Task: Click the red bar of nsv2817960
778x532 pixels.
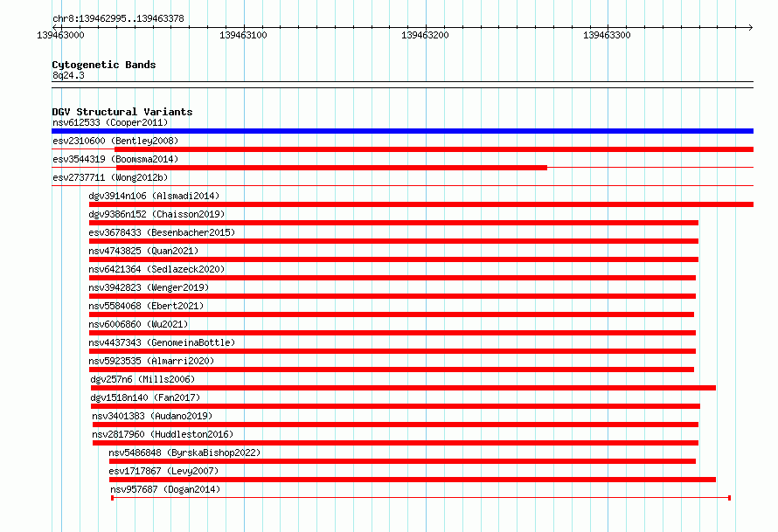Action: click(395, 443)
